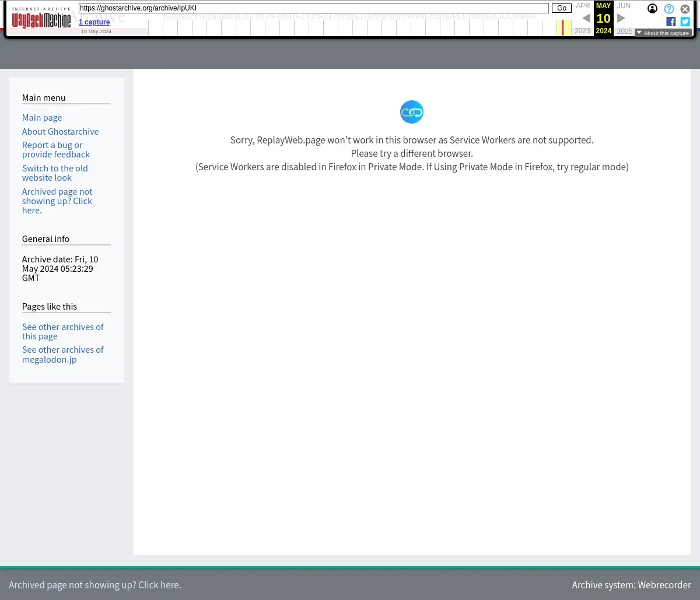
Task: See other archives of this page
Action: 63,332
